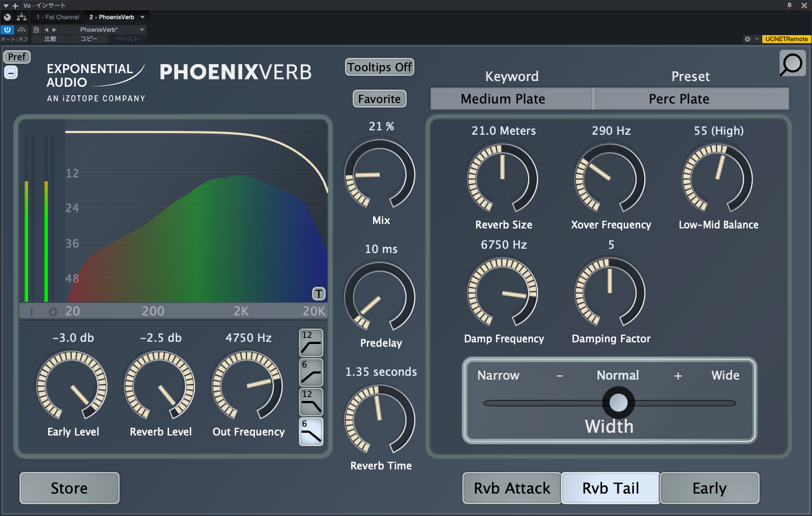The height and width of the screenshot is (516, 812).
Task: Click the Damp Frequency knob
Action: [x=502, y=293]
